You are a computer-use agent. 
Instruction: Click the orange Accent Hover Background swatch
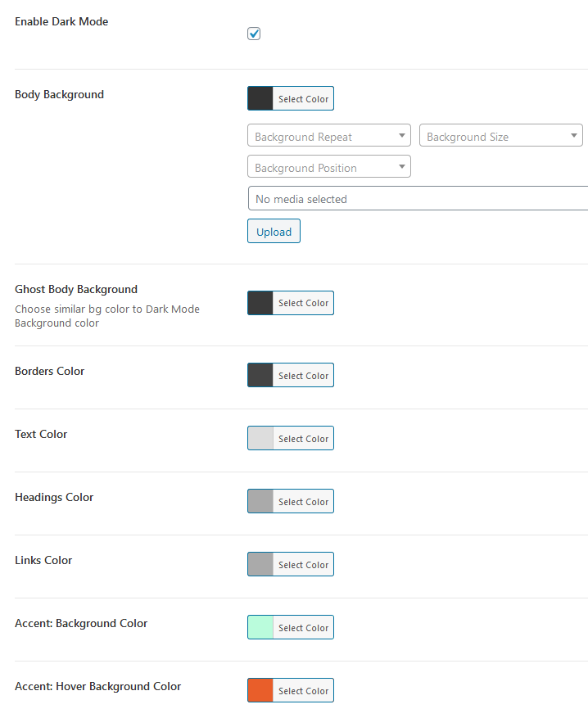(261, 691)
